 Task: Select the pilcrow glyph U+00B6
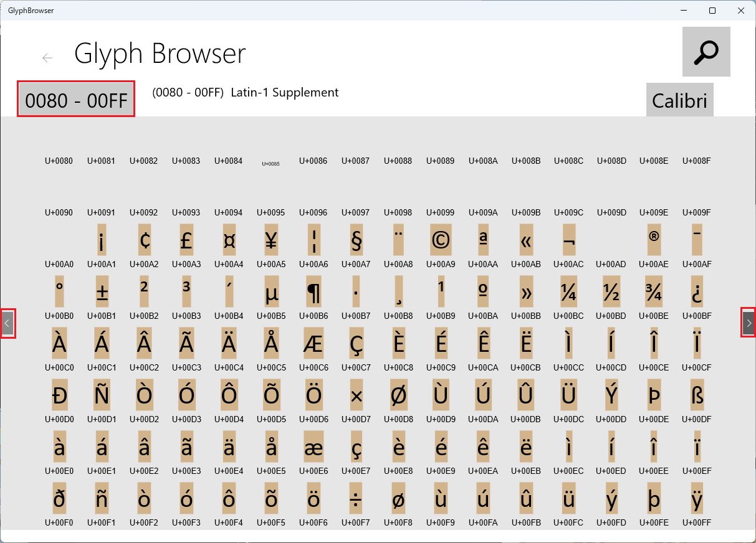(x=313, y=291)
